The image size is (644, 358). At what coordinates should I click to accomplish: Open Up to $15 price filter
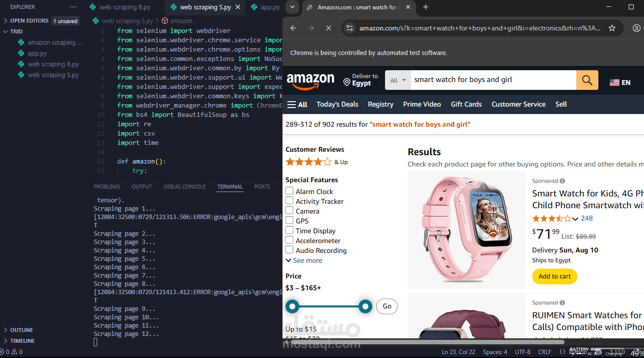[301, 329]
